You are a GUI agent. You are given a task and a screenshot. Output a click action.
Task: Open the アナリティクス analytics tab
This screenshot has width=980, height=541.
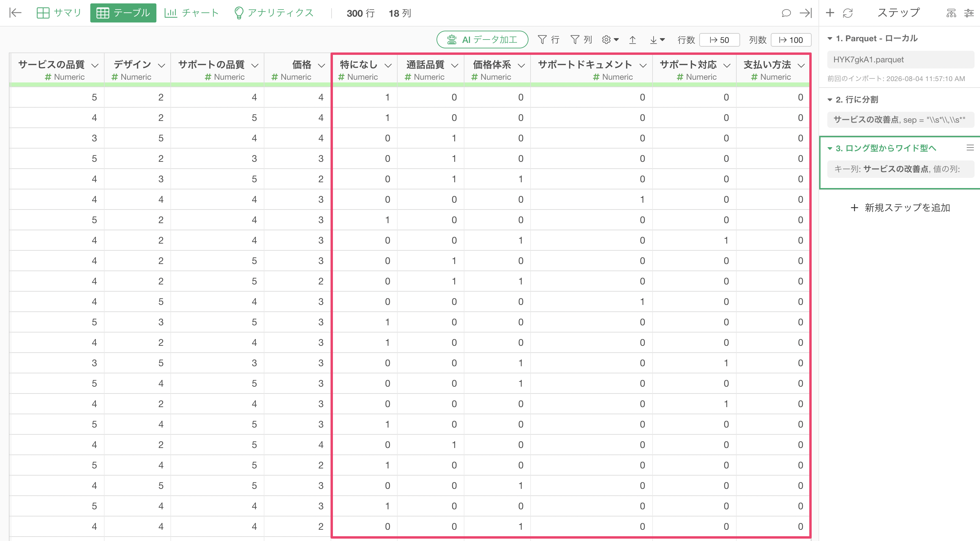pos(274,13)
